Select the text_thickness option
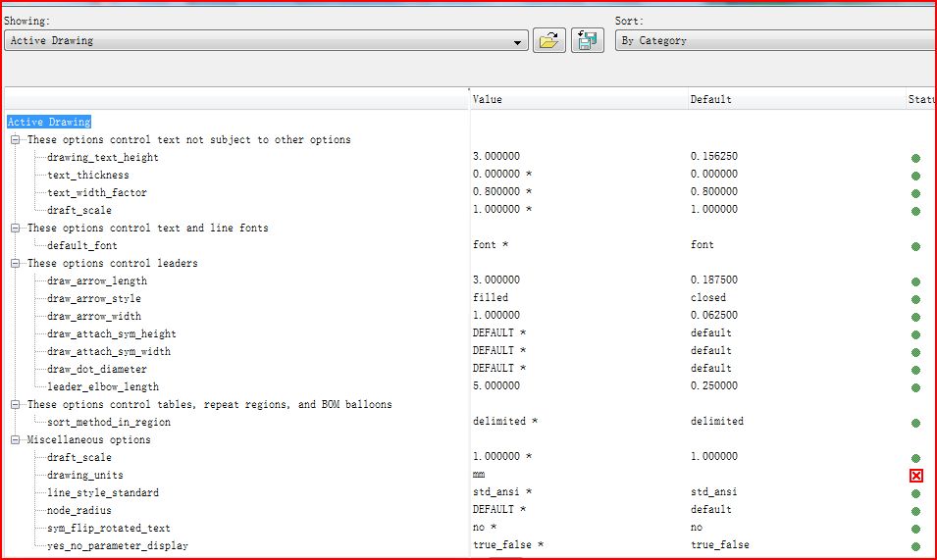The width and height of the screenshot is (937, 560). pos(88,175)
